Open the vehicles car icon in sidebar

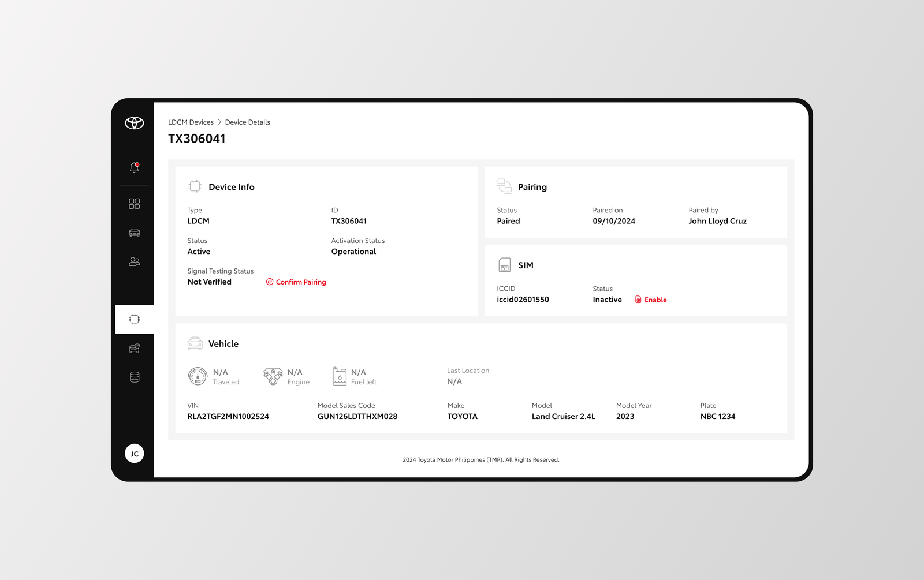[135, 233]
